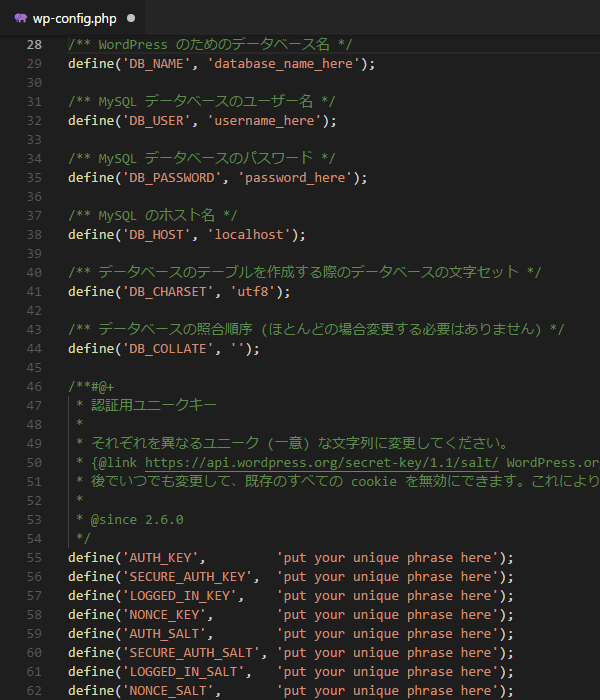Viewport: 600px width, 700px height.
Task: Click 'password_here' string on line 35
Action: 295,178
